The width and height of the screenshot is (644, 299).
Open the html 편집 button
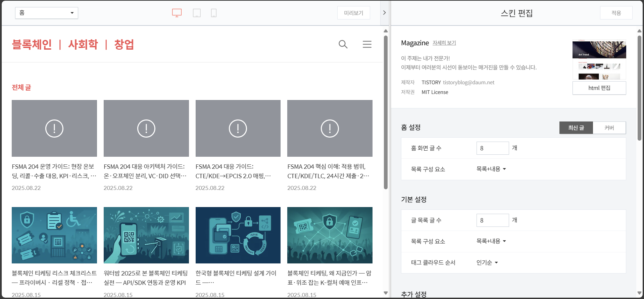[x=599, y=88]
